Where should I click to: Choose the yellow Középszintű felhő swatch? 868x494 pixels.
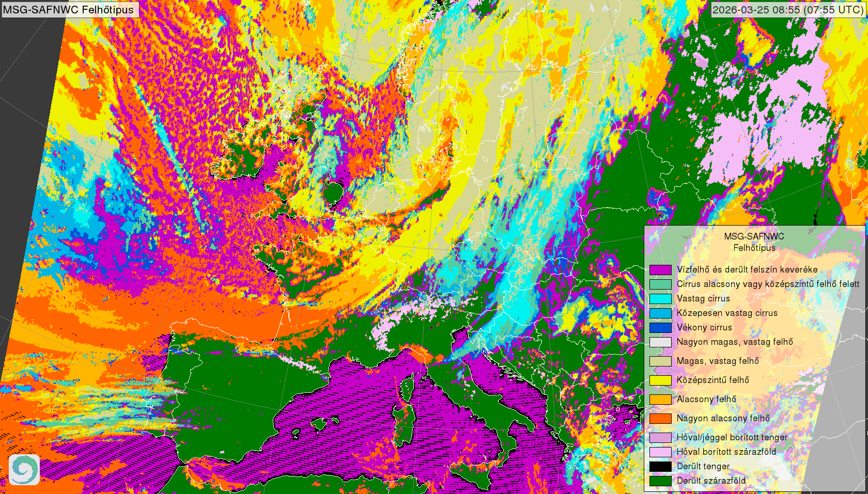coord(660,380)
